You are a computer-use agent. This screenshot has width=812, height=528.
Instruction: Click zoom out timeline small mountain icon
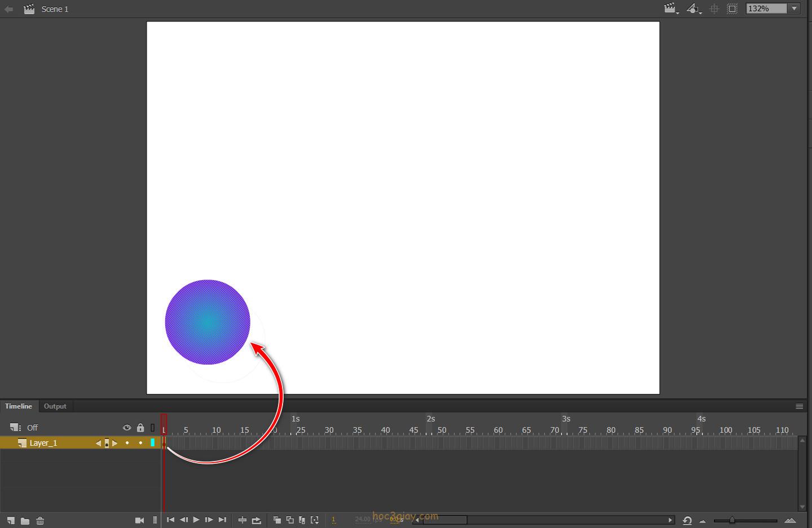(703, 521)
